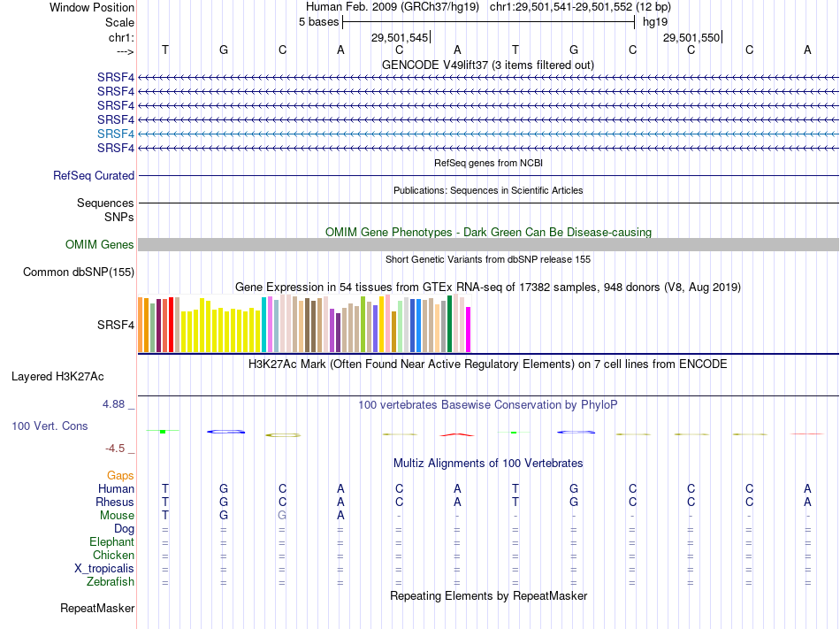Click the RefSeq Curated track label
The width and height of the screenshot is (840, 629).
click(94, 176)
